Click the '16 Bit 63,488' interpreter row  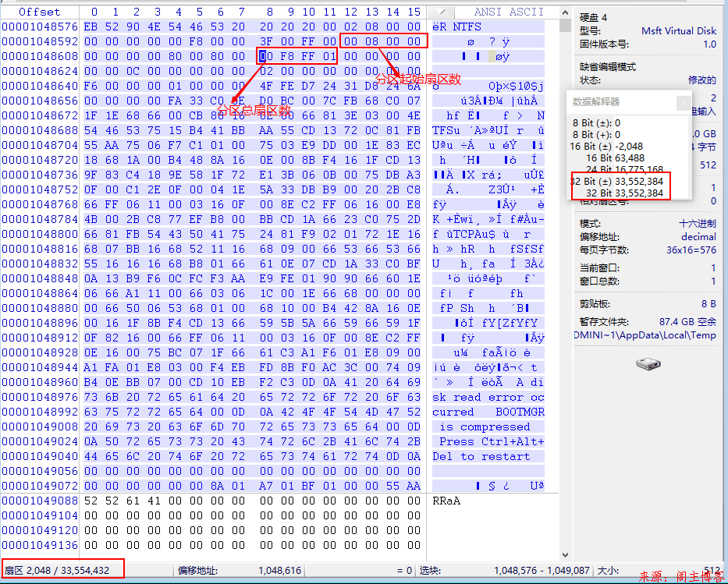coord(615,158)
